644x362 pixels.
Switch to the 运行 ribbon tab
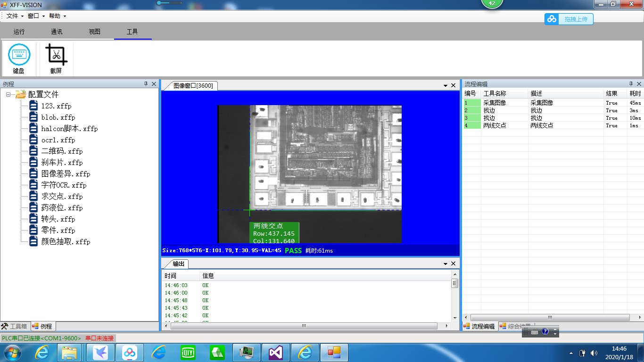(19, 32)
